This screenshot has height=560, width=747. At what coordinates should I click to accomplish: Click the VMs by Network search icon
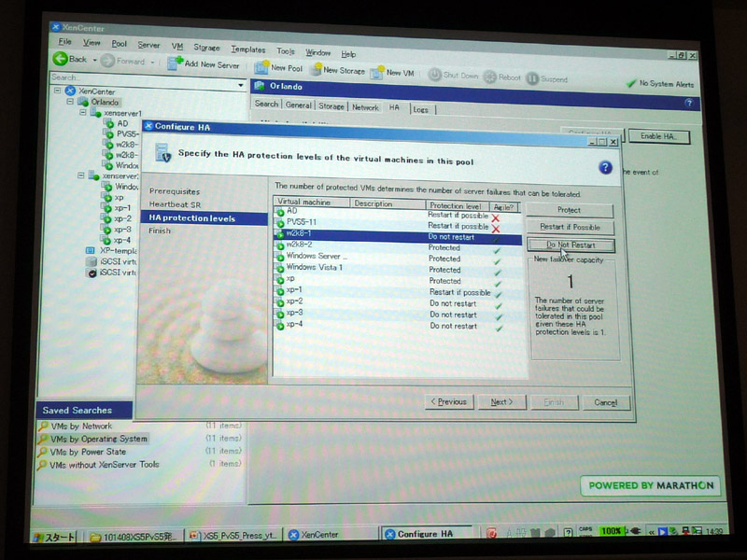(44, 426)
